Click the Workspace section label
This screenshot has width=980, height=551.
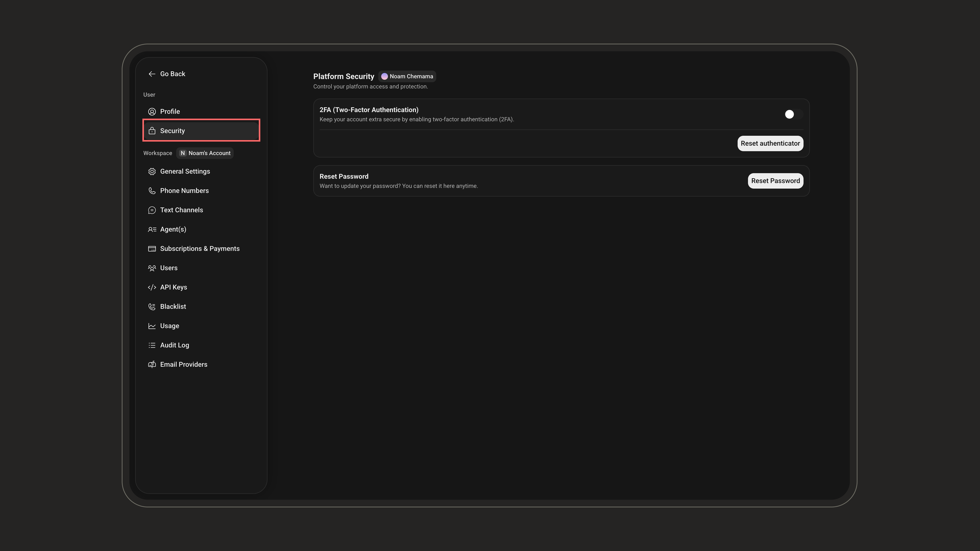click(x=158, y=153)
